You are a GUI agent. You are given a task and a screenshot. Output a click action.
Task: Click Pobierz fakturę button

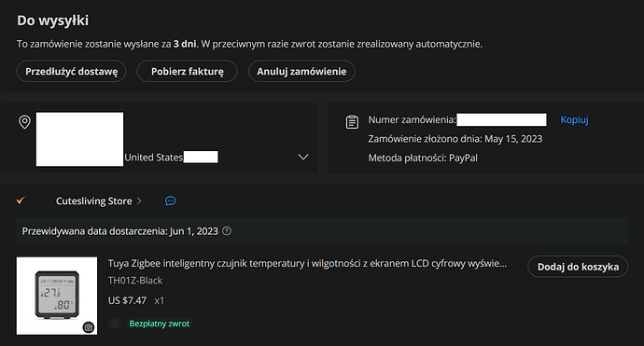pos(188,72)
